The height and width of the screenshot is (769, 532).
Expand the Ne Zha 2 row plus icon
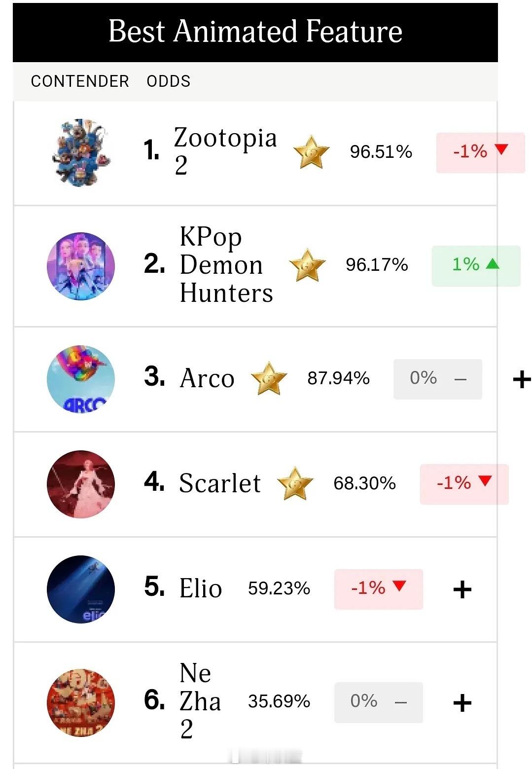coord(462,702)
